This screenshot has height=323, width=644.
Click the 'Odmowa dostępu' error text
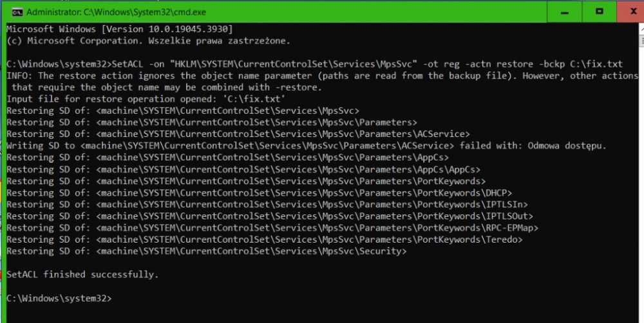(x=567, y=145)
